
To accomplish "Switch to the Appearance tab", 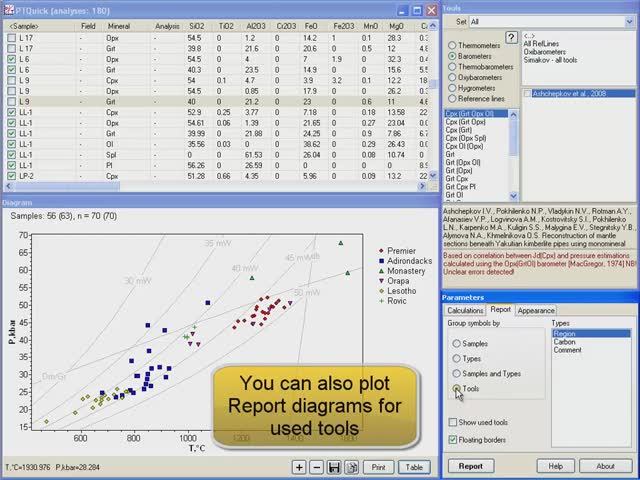I will [x=536, y=310].
